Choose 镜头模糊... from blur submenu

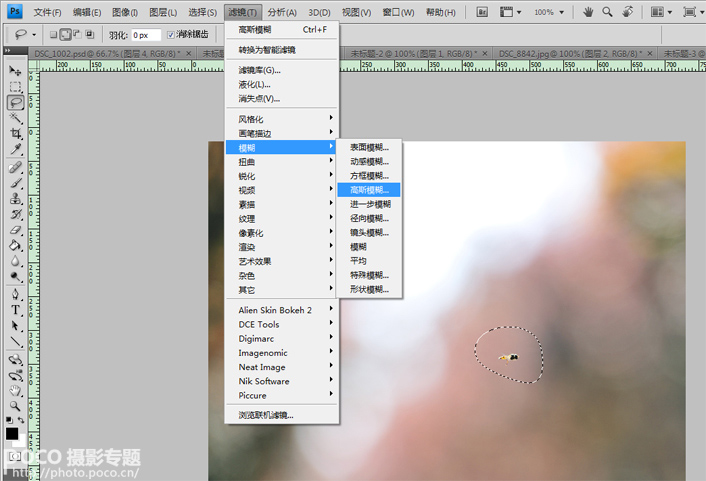pyautogui.click(x=369, y=232)
